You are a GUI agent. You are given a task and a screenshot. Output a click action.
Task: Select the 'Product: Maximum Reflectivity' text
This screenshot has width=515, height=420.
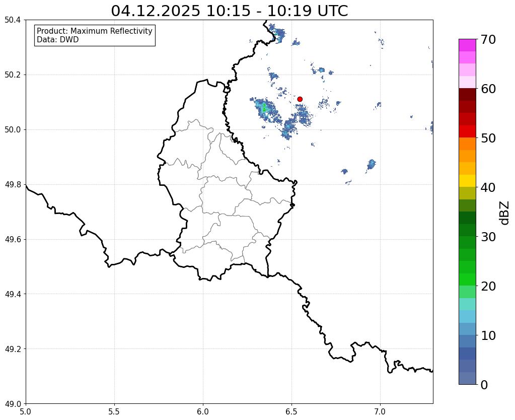[x=95, y=31]
